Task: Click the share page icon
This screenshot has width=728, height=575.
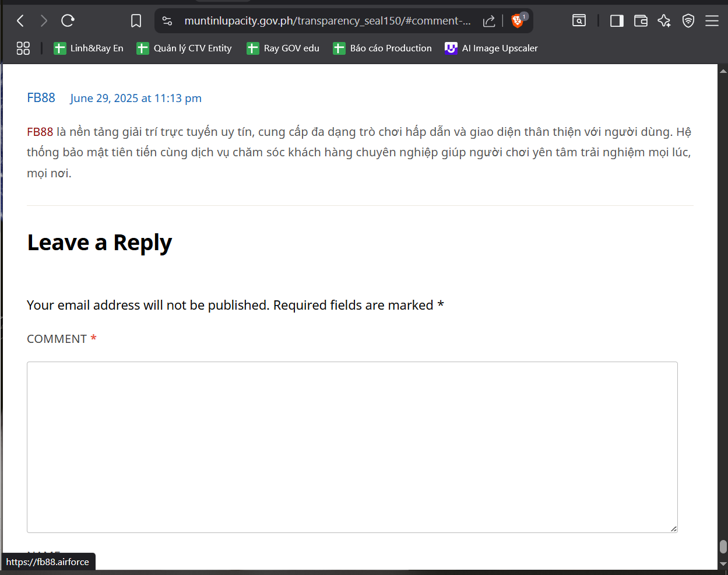Action: [x=489, y=21]
